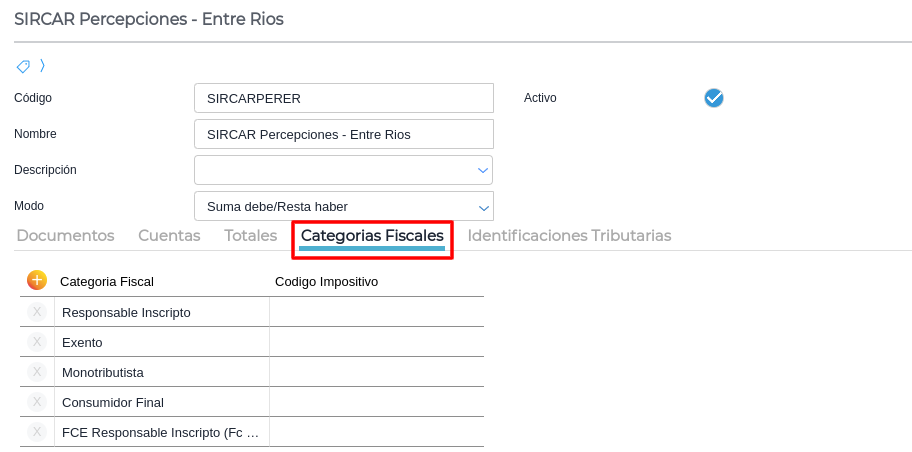Image resolution: width=912 pixels, height=452 pixels.
Task: Remove the Monotributista row
Action: click(x=37, y=372)
